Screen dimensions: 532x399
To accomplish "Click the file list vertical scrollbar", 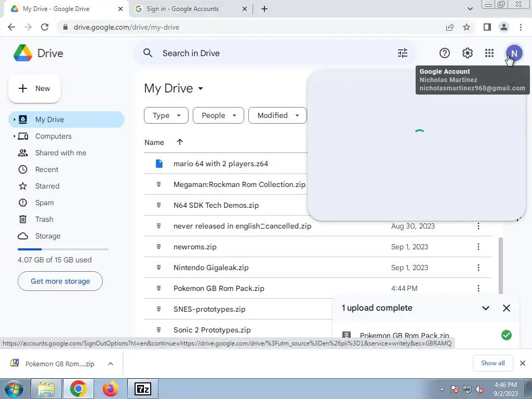I will (501, 265).
